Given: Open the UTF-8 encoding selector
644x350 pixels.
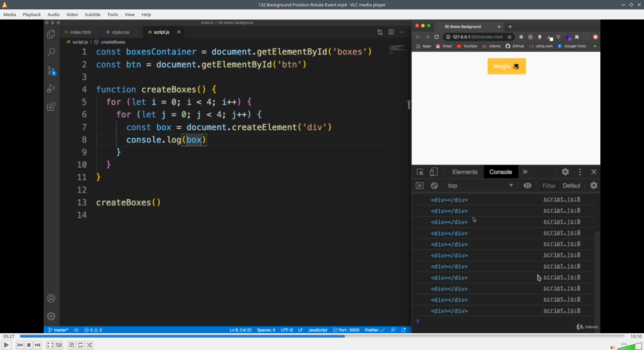Looking at the screenshot, I should click(x=286, y=330).
